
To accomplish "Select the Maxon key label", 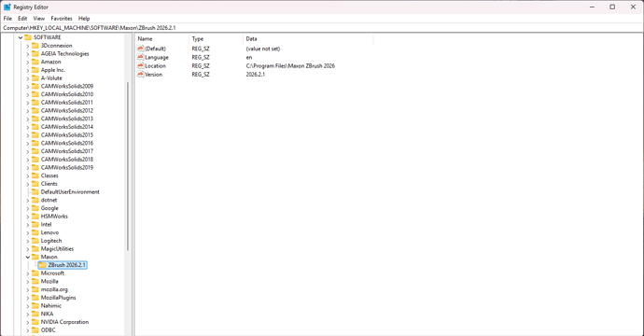I will [x=49, y=258].
